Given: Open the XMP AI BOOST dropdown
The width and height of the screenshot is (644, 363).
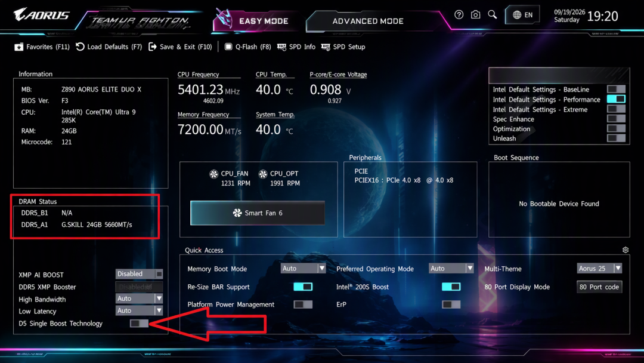Looking at the screenshot, I should tap(139, 274).
